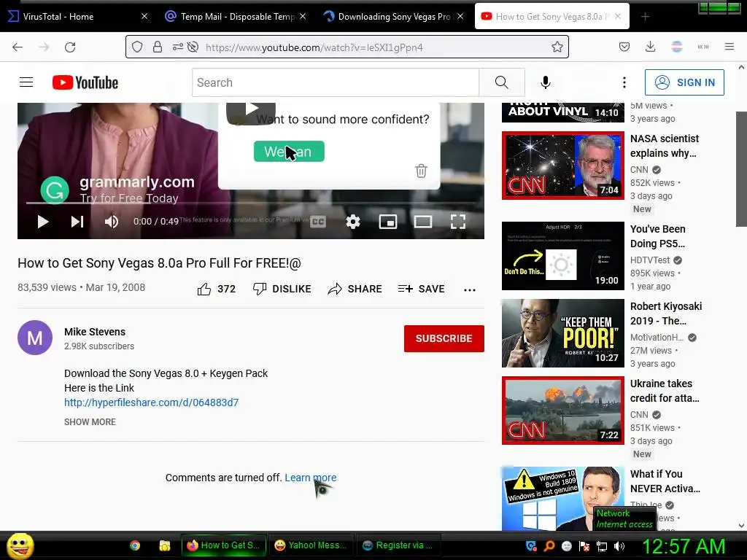Screen dimensions: 747x560
Task: Seek on the video progress bar
Action: tap(251, 203)
